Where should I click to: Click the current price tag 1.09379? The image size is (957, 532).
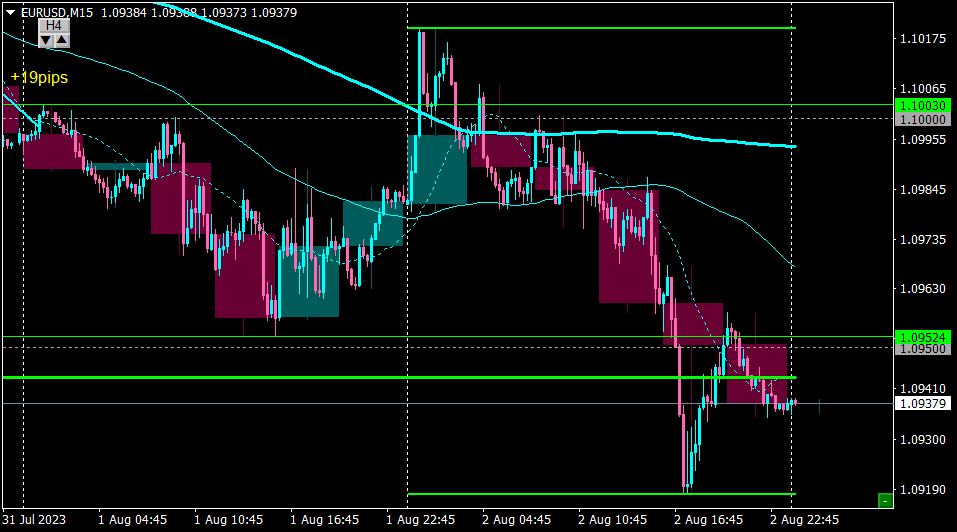point(923,403)
